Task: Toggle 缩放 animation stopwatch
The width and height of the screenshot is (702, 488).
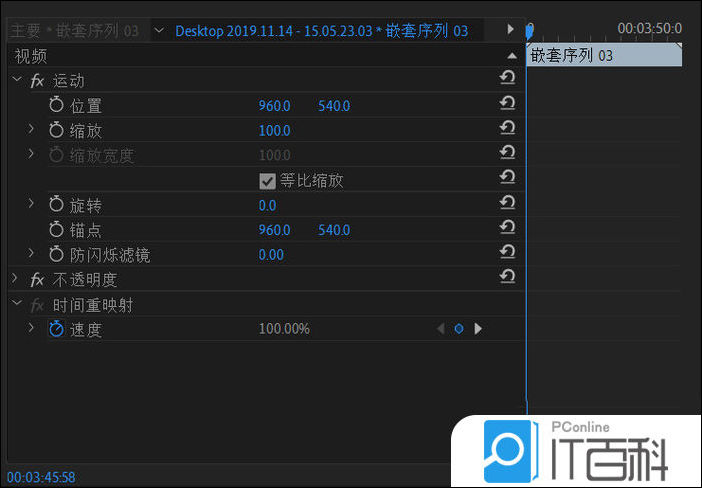Action: coord(56,130)
